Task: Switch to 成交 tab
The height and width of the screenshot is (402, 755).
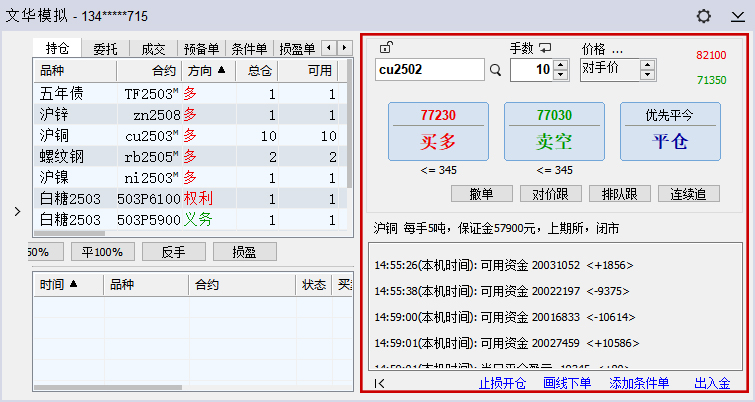Action: click(x=153, y=49)
